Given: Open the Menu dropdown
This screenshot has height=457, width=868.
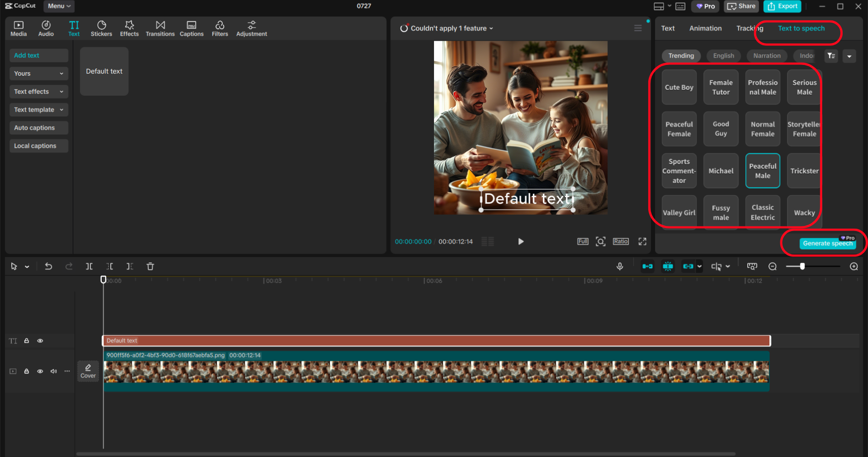Looking at the screenshot, I should click(59, 6).
